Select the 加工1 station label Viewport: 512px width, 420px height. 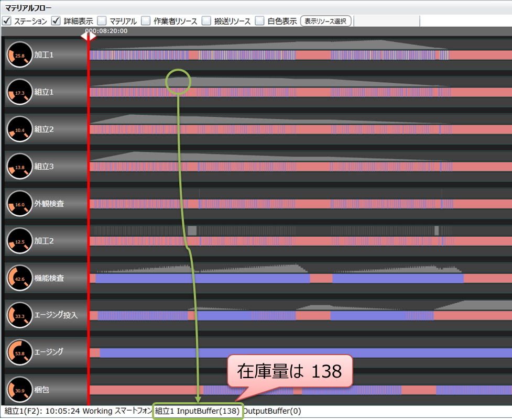click(x=43, y=54)
